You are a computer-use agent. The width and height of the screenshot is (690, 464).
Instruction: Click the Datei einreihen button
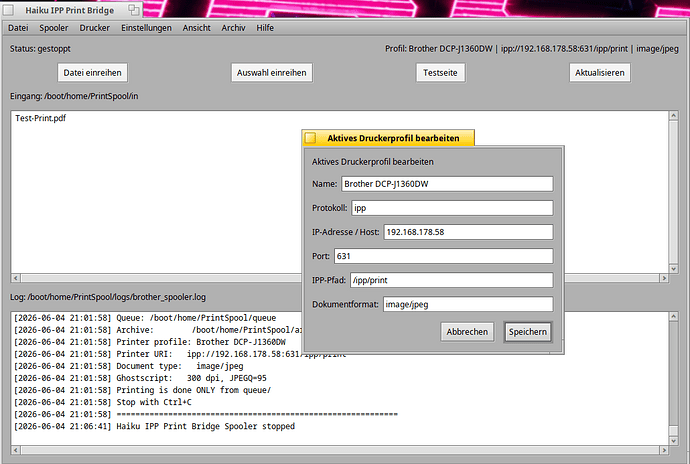pyautogui.click(x=92, y=73)
